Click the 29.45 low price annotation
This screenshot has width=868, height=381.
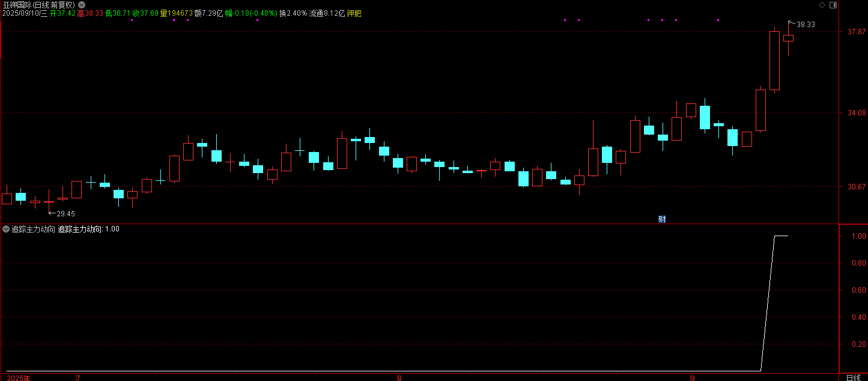click(65, 213)
